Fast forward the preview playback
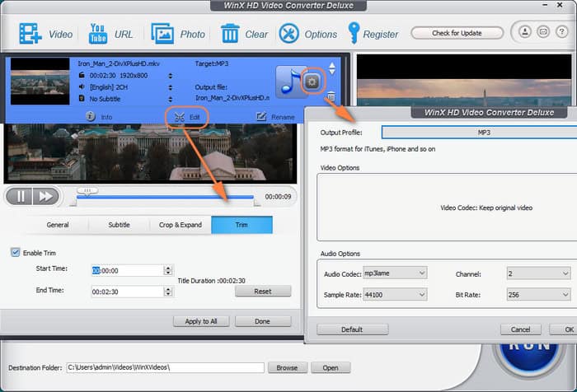The image size is (577, 392). pyautogui.click(x=45, y=196)
